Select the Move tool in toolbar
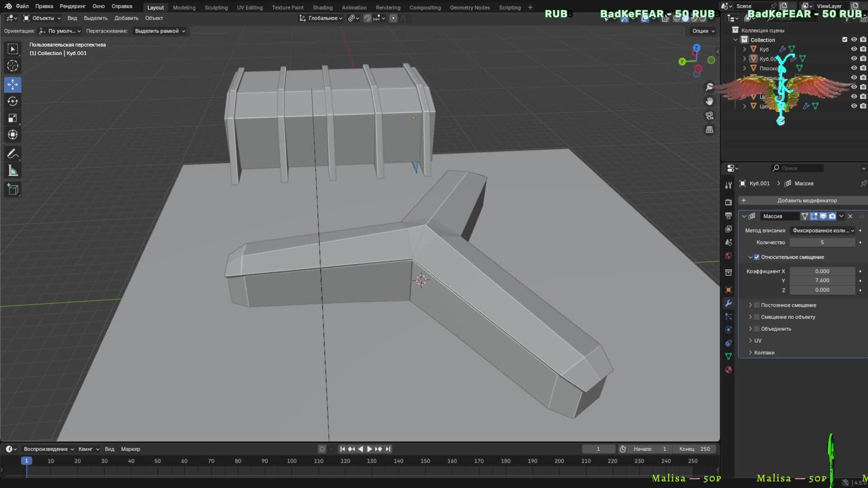Image resolution: width=868 pixels, height=488 pixels. pyautogui.click(x=13, y=84)
